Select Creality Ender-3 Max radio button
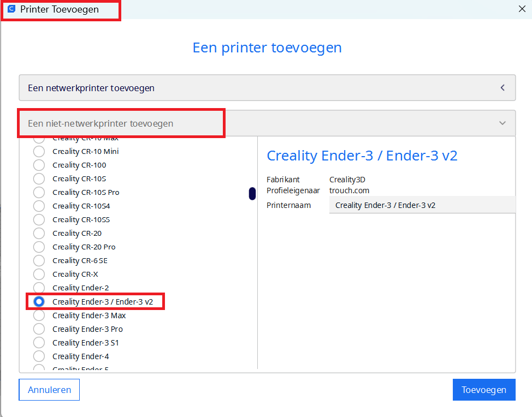 pyautogui.click(x=39, y=315)
